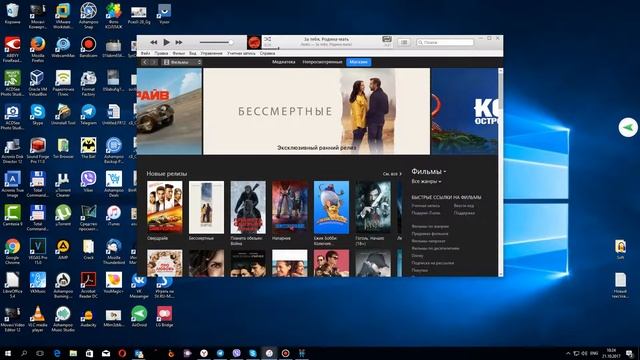Viewport: 640px width, 360px height.
Task: Open the Овердрайв movie poster
Action: [164, 207]
